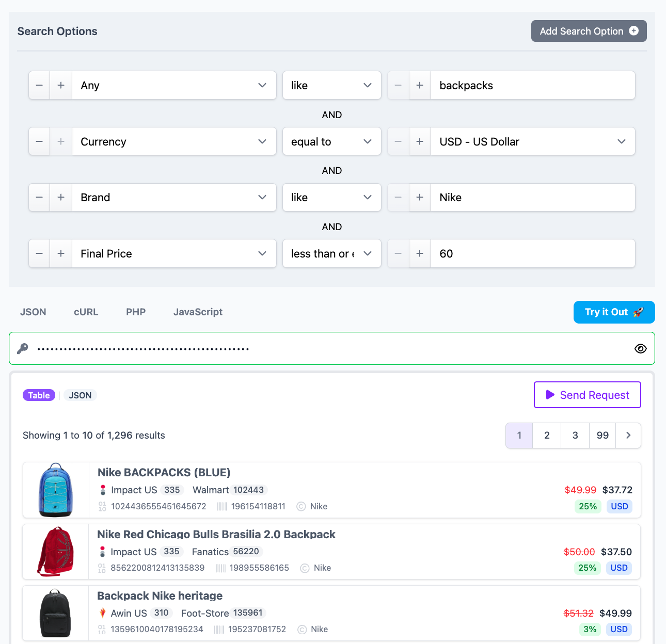Click the Impact US network icon for Nike BACKPACKS (BLUE)
Viewport: 666px width, 644px height.
(x=103, y=490)
